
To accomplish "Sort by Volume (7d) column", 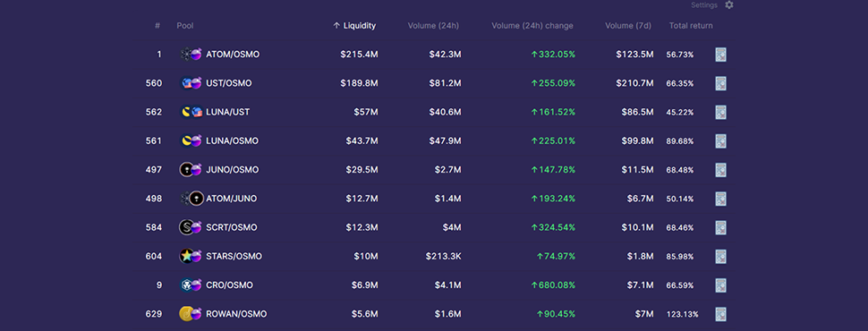I will pos(628,25).
